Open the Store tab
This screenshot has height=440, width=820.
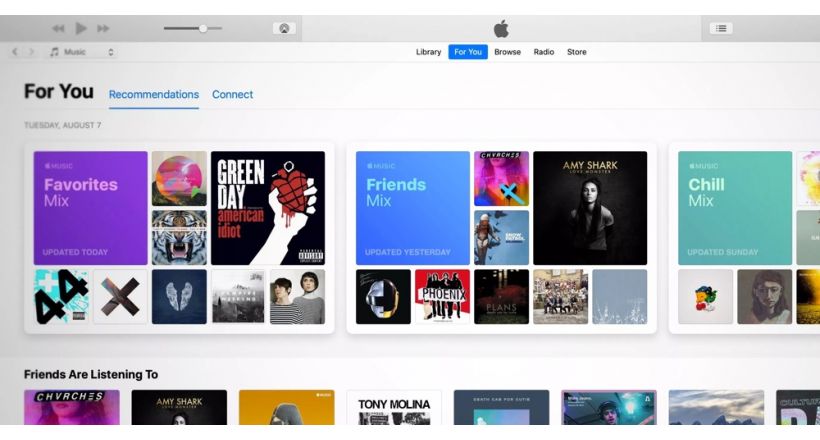576,52
